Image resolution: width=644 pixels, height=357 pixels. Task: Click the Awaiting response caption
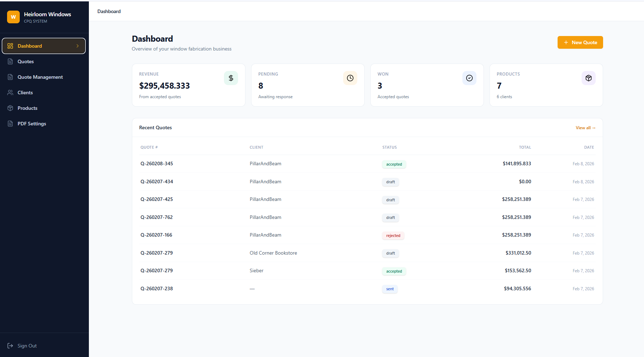pos(275,97)
